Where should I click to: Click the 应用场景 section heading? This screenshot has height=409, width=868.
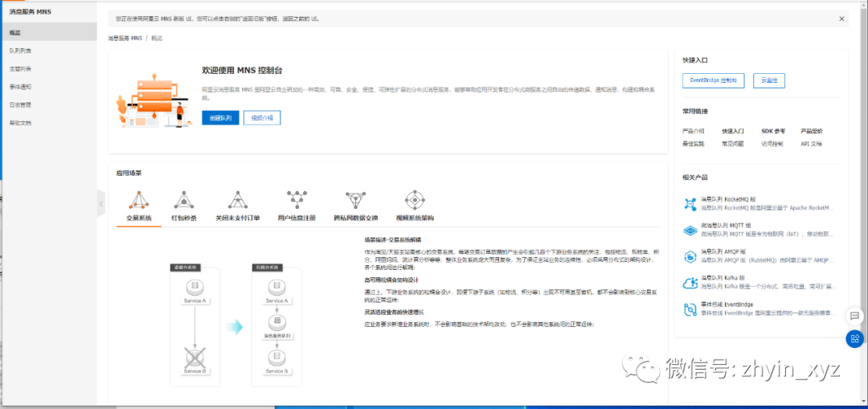point(129,173)
